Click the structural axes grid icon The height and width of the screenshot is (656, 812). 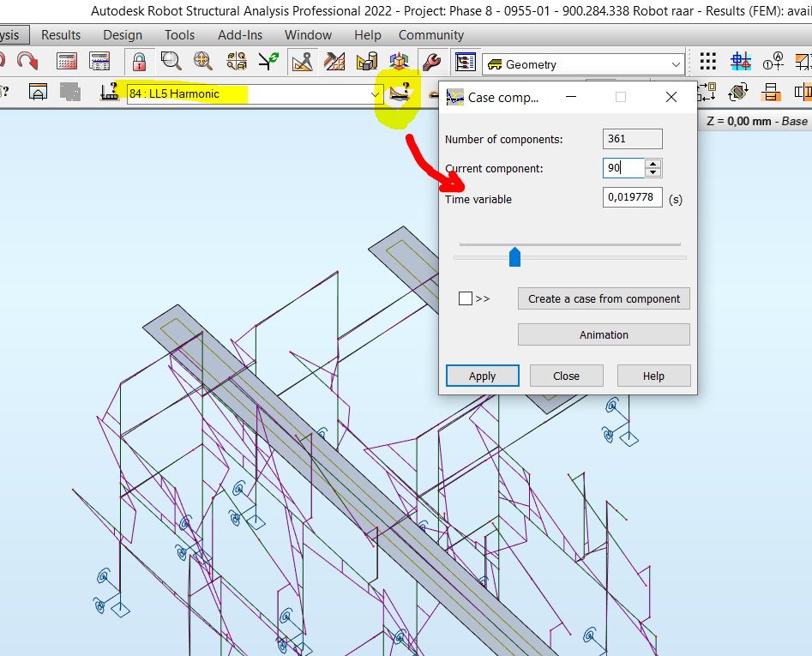click(740, 61)
